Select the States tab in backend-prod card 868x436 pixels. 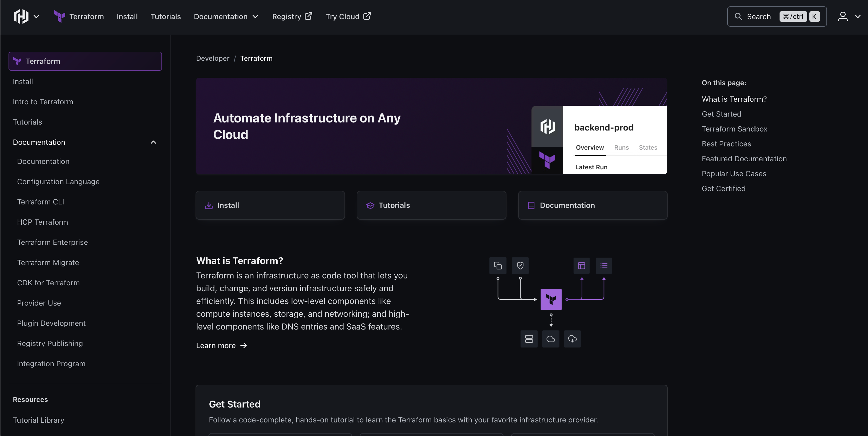[x=648, y=147]
